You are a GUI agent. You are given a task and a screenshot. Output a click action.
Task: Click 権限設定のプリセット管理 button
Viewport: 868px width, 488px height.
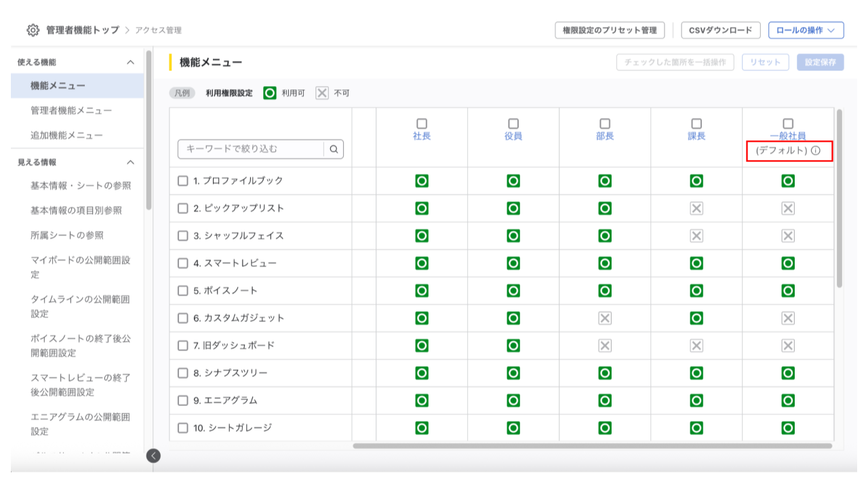(x=610, y=30)
